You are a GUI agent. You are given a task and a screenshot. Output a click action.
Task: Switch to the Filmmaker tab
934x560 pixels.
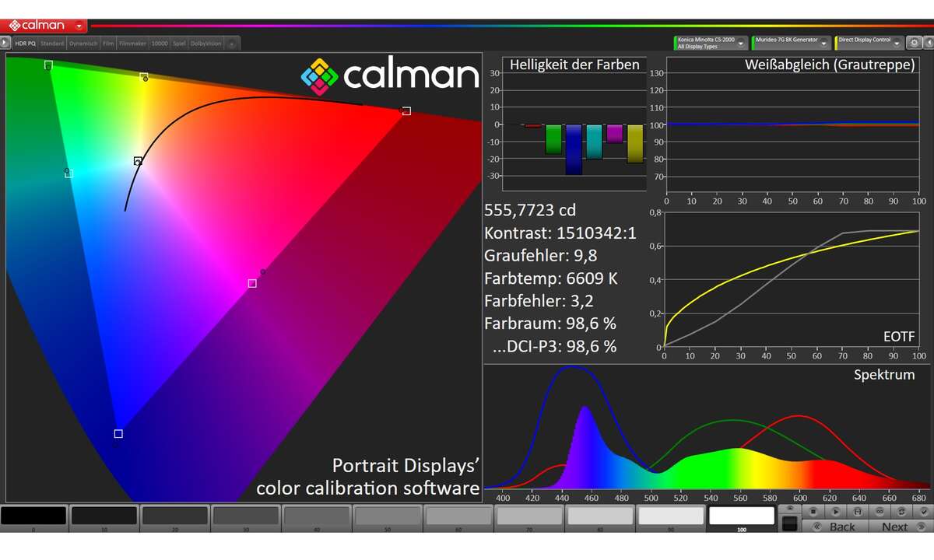(132, 44)
